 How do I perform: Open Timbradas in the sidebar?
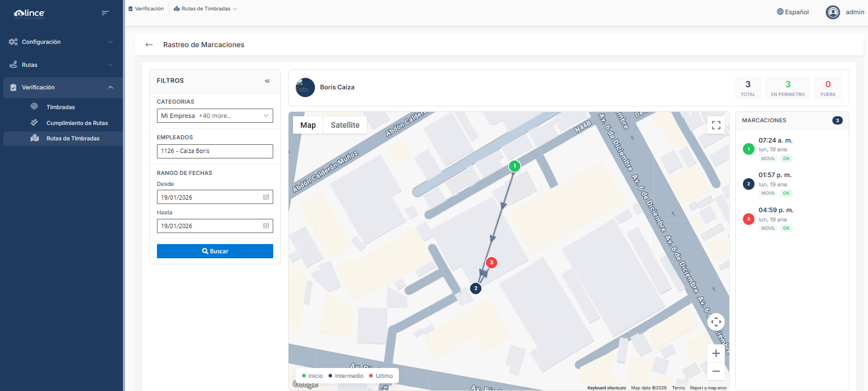60,107
